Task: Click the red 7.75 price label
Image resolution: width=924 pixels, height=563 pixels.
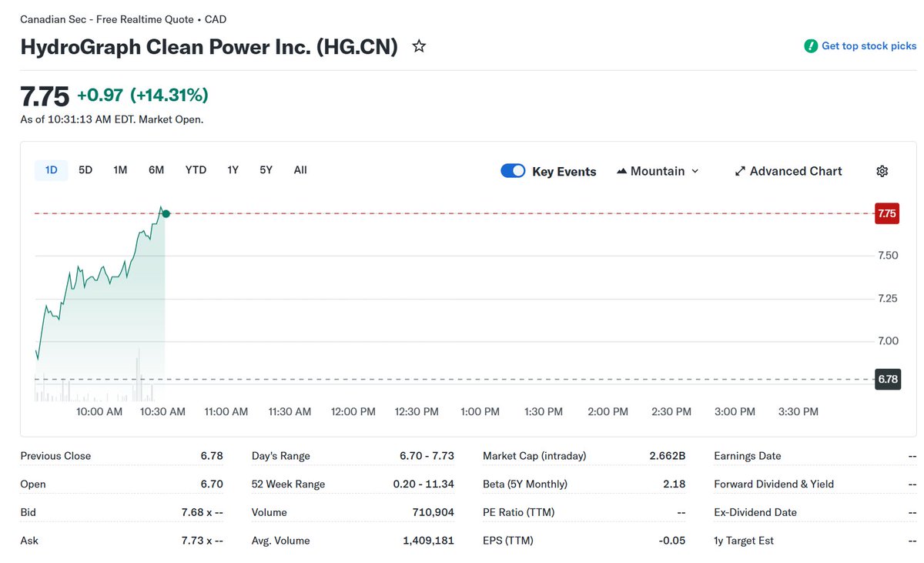Action: point(887,213)
